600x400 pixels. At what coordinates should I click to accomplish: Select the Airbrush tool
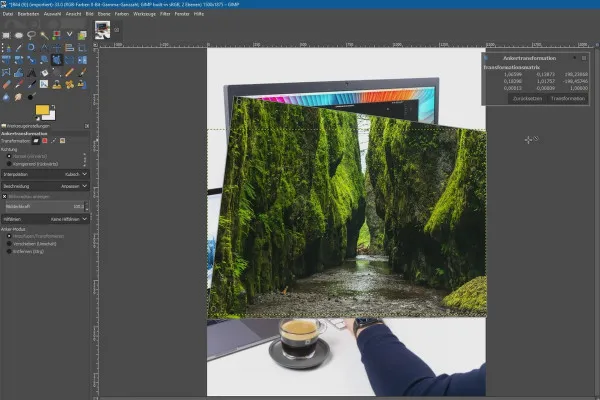tap(19, 84)
